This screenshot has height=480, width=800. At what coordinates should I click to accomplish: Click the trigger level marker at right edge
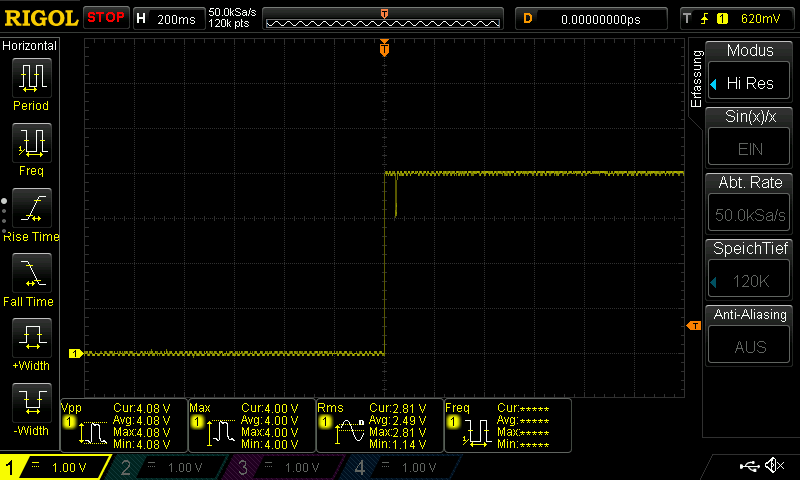[694, 325]
